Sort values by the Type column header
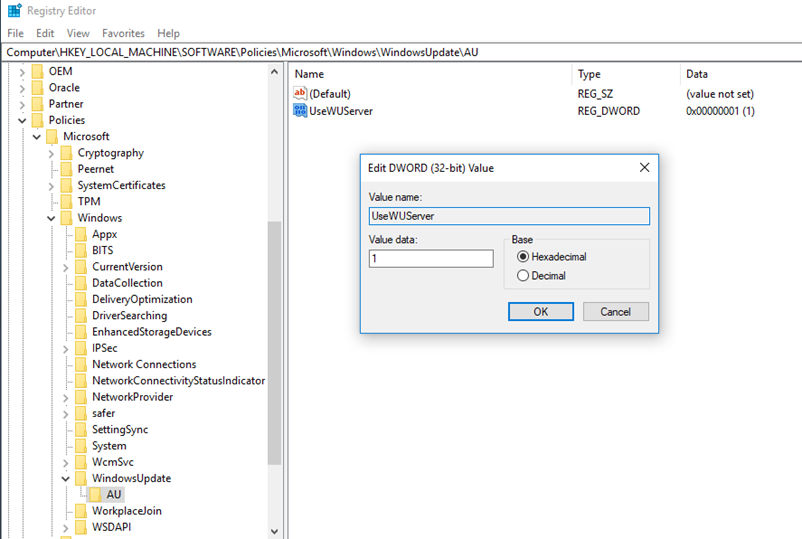 [x=625, y=74]
